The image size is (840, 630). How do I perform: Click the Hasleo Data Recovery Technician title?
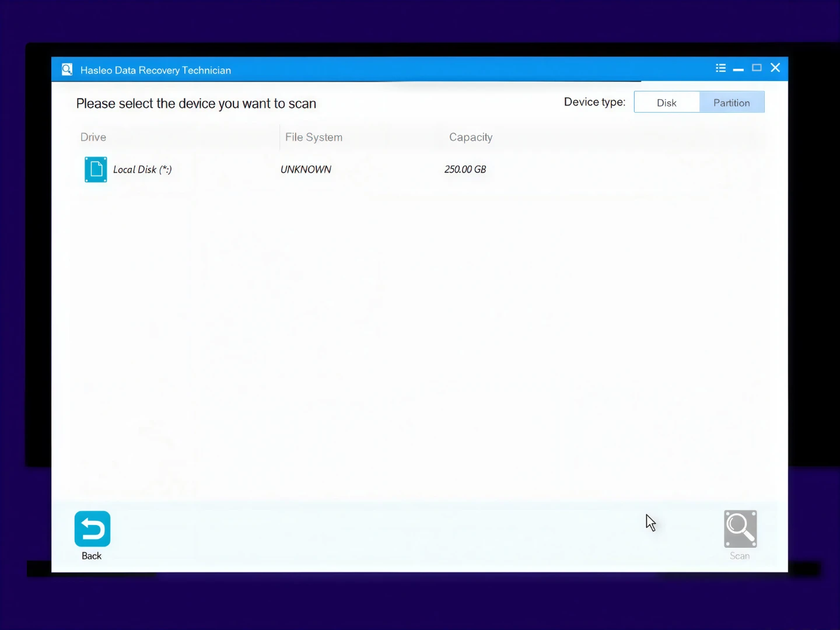point(156,70)
